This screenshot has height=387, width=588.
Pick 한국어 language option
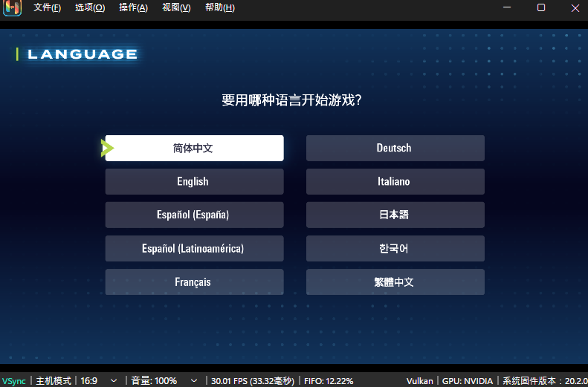395,248
